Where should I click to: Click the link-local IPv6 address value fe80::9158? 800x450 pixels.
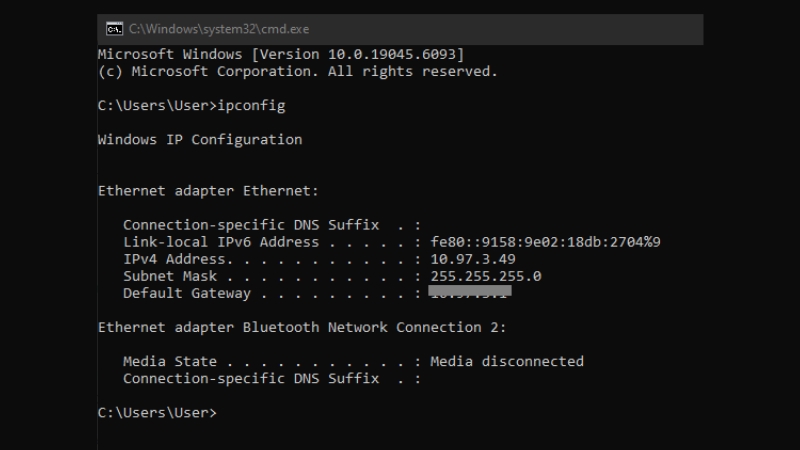pyautogui.click(x=545, y=242)
